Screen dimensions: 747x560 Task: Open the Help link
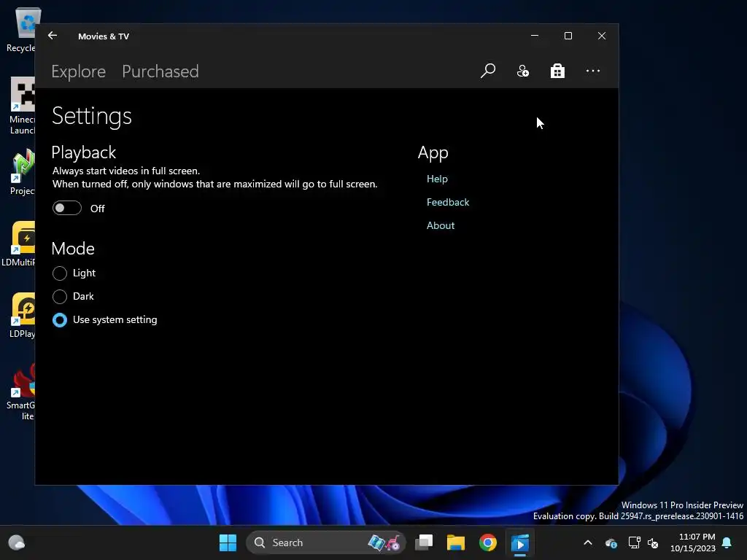click(437, 179)
